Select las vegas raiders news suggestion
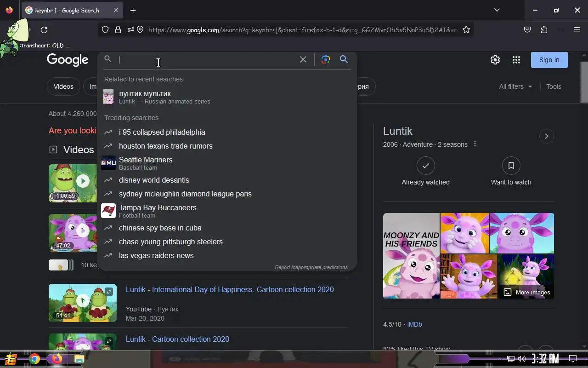 coord(227,255)
